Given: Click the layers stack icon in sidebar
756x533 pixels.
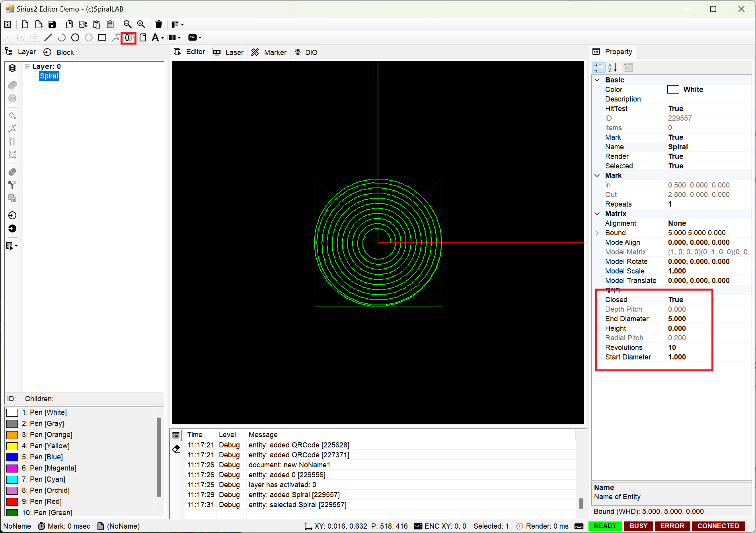Looking at the screenshot, I should coord(12,68).
